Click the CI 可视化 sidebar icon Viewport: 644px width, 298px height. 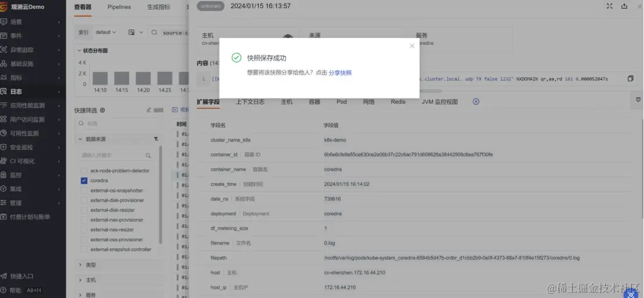3,161
